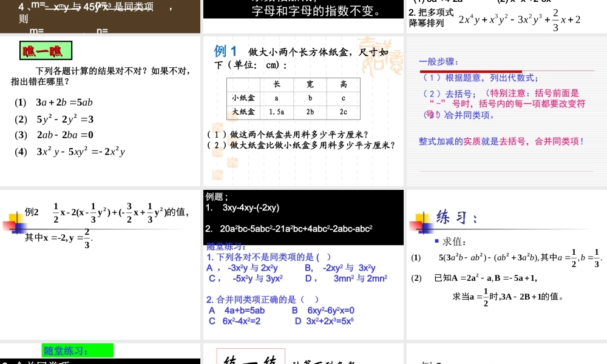Image resolution: width=607 pixels, height=364 pixels.
Task: Click the table header 高
Action: point(344,85)
